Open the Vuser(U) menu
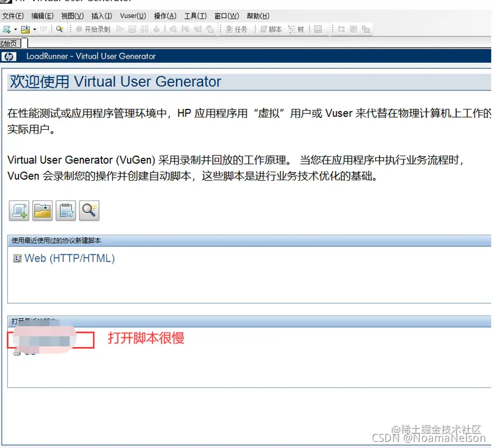This screenshot has height=448, width=494. (133, 16)
